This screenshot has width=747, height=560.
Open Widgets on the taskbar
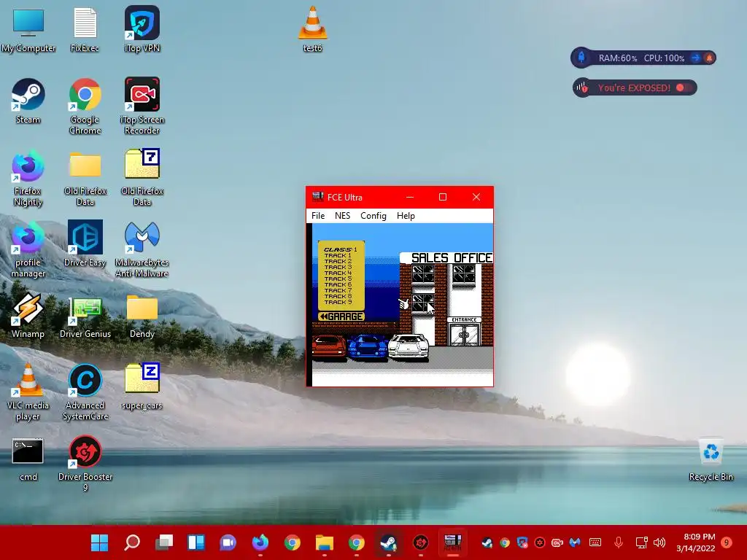pos(196,542)
